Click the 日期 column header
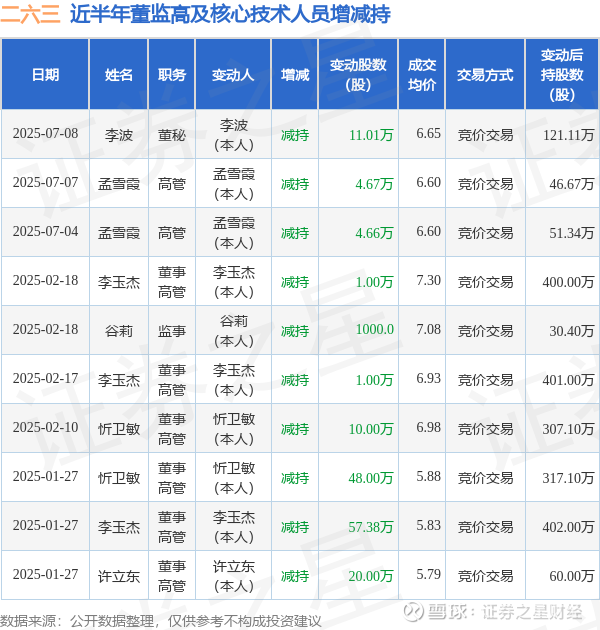600x630 pixels. pos(45,74)
